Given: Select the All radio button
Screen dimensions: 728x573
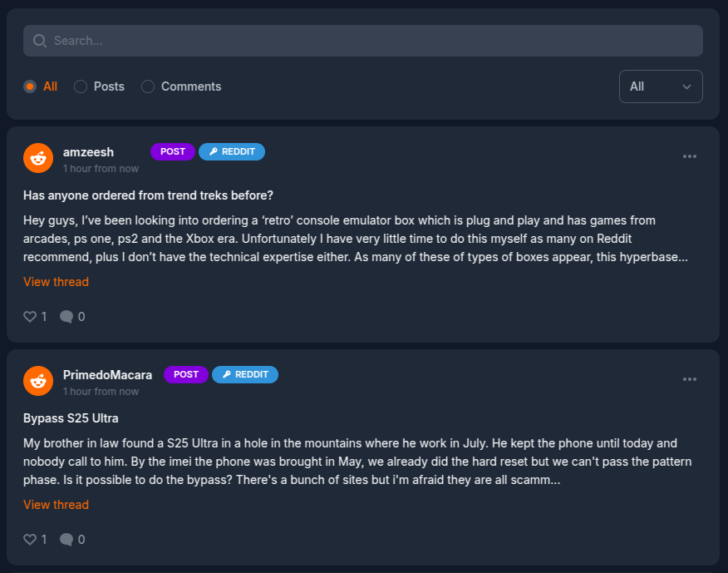Looking at the screenshot, I should pos(30,86).
